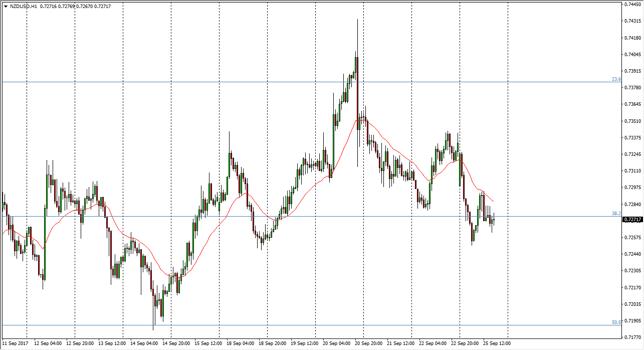The height and width of the screenshot is (350, 644).
Task: Click the 0.73510 price axis label
Action: (633, 121)
